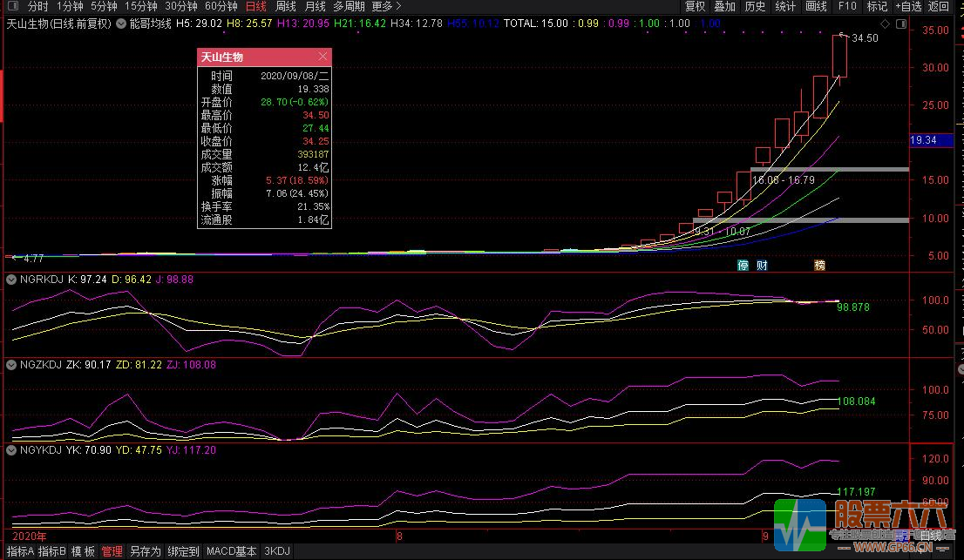The height and width of the screenshot is (560, 964).
Task: Switch to the 周线 weekly chart
Action: point(286,6)
